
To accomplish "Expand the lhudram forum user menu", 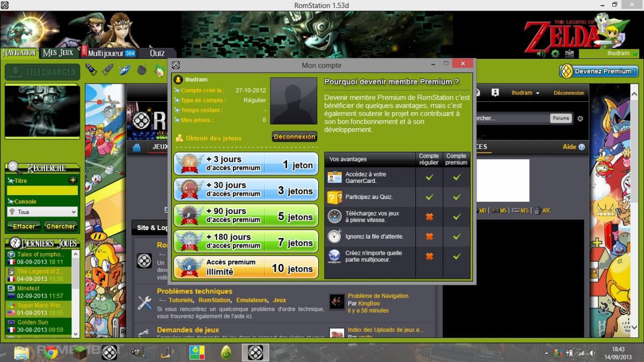I will click(525, 93).
